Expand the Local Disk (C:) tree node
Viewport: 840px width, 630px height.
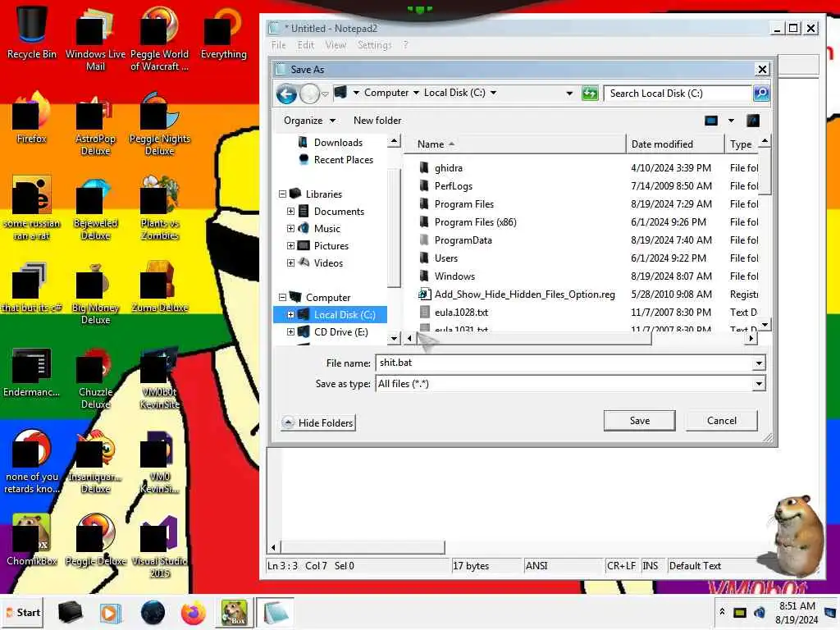click(290, 315)
